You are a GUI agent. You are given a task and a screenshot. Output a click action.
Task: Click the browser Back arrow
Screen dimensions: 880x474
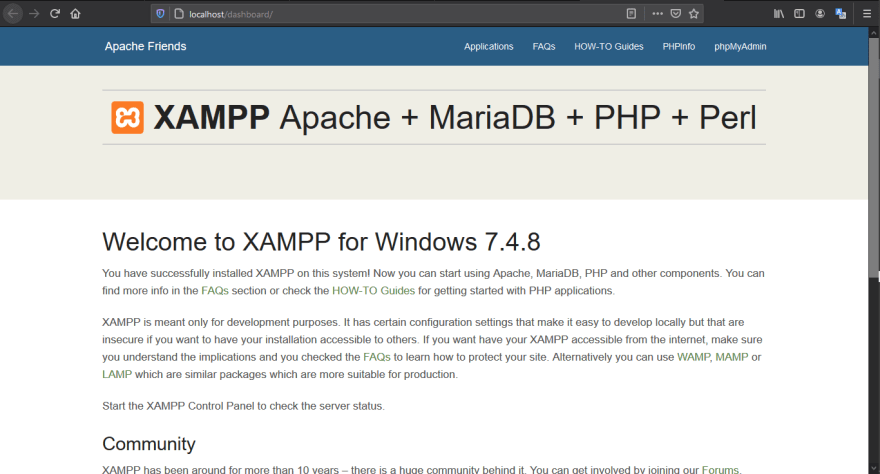pyautogui.click(x=13, y=13)
